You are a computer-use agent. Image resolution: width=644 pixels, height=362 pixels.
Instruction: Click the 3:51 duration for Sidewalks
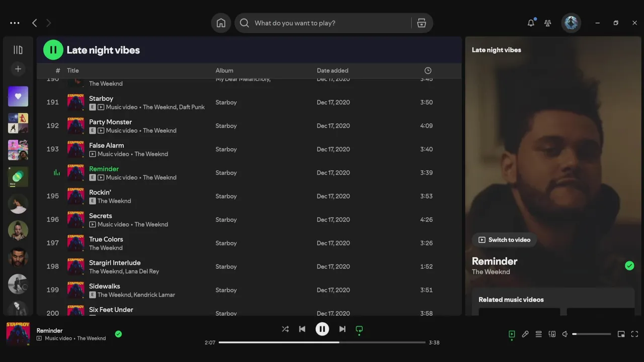point(426,290)
